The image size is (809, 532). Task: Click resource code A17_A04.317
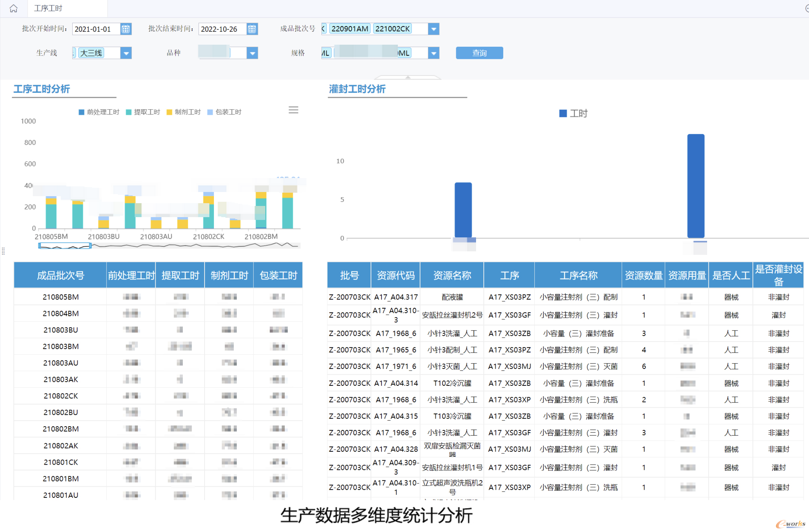coord(396,297)
